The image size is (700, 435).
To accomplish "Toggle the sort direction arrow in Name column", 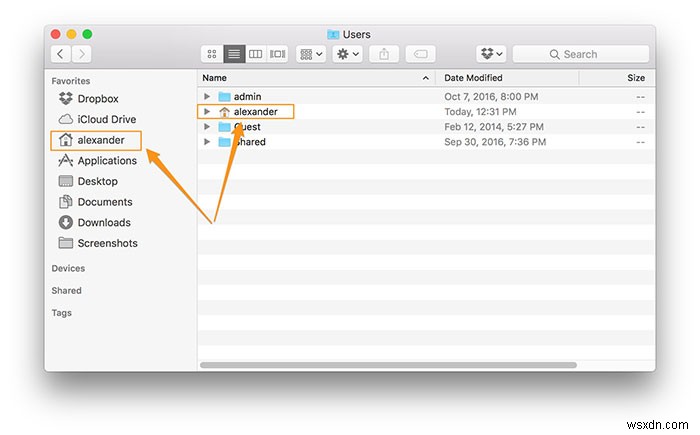I will click(x=426, y=78).
